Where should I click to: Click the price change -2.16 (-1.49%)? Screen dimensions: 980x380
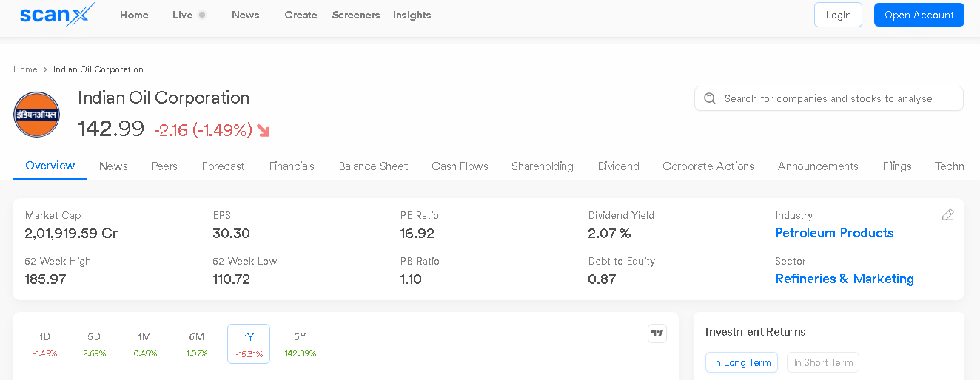[204, 130]
